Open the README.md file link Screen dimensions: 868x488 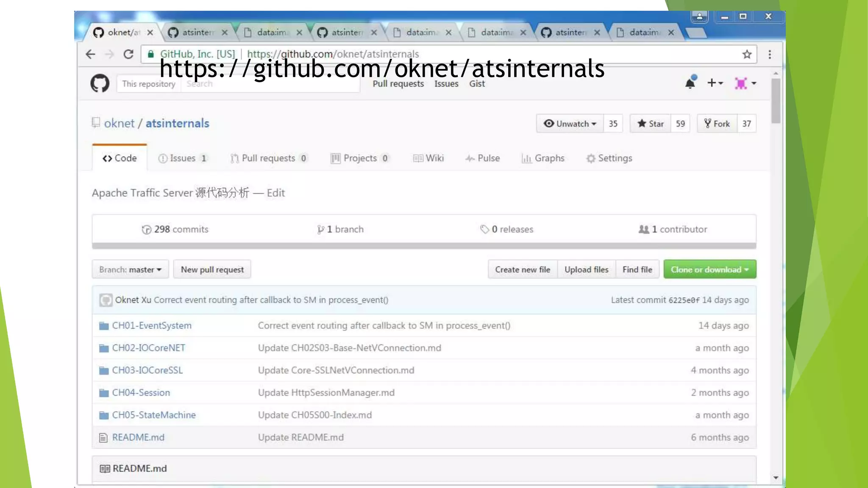(x=138, y=438)
